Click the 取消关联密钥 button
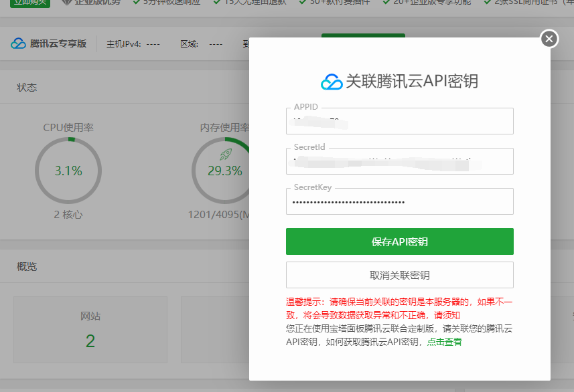The width and height of the screenshot is (574, 392). tap(399, 275)
